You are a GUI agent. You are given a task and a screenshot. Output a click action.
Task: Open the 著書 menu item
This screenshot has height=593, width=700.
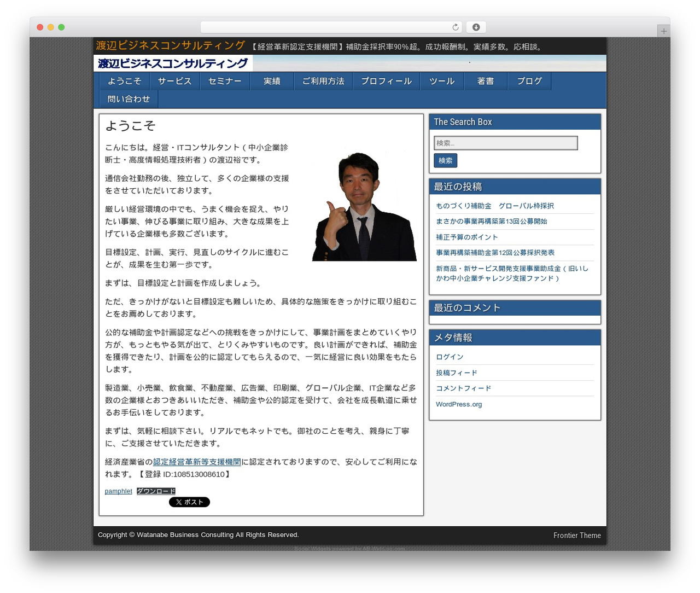click(486, 81)
